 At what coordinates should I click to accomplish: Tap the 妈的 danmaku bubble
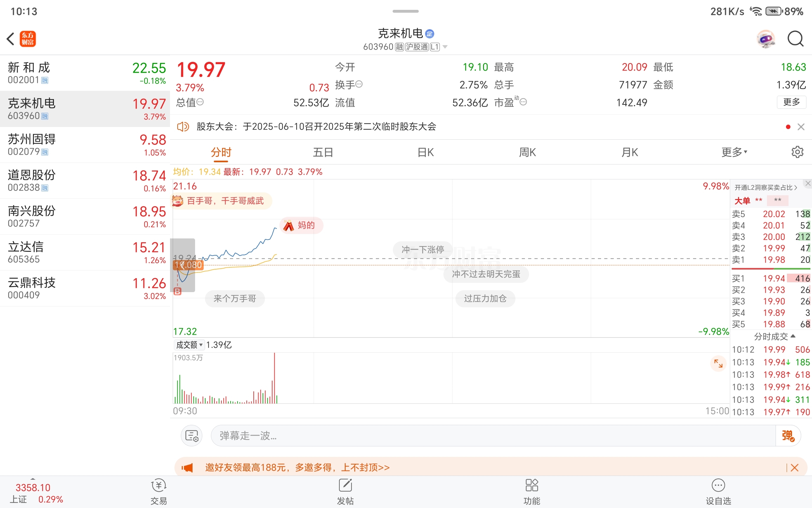click(301, 225)
